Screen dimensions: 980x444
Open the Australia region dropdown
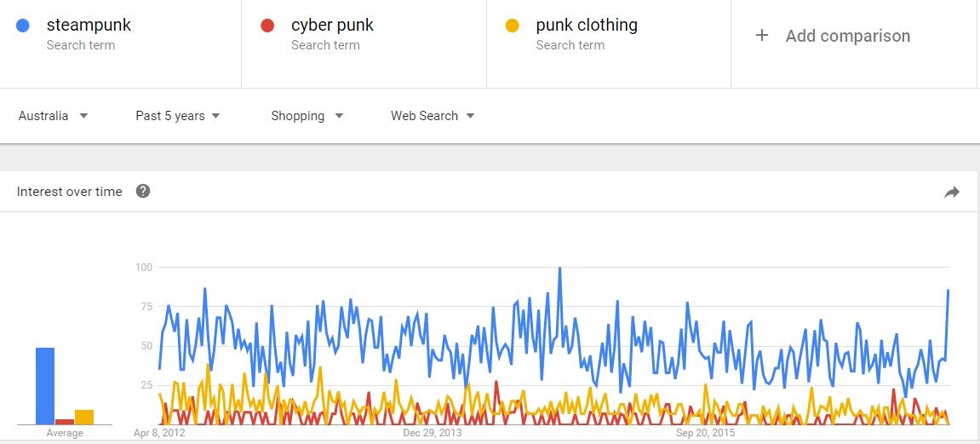coord(53,116)
